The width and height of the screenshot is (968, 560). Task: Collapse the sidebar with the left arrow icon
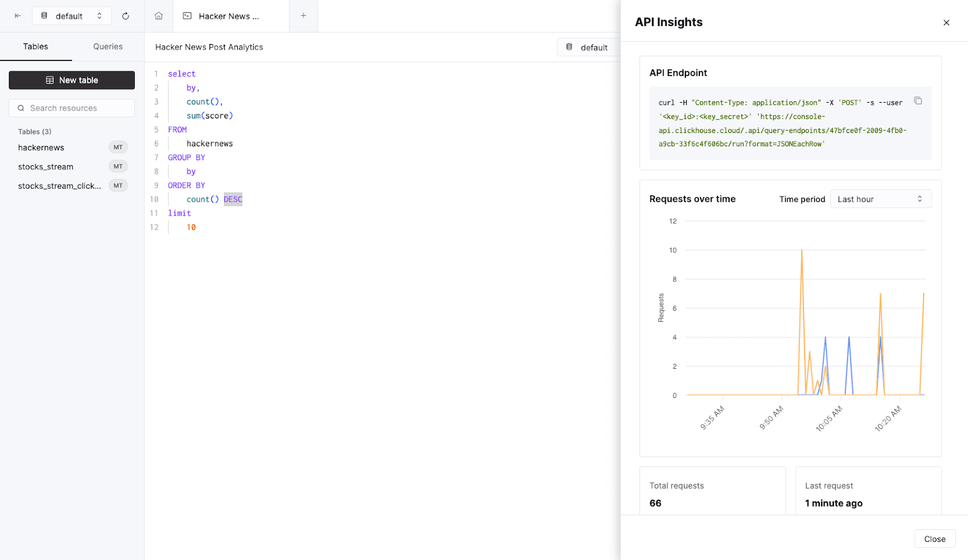click(x=17, y=16)
